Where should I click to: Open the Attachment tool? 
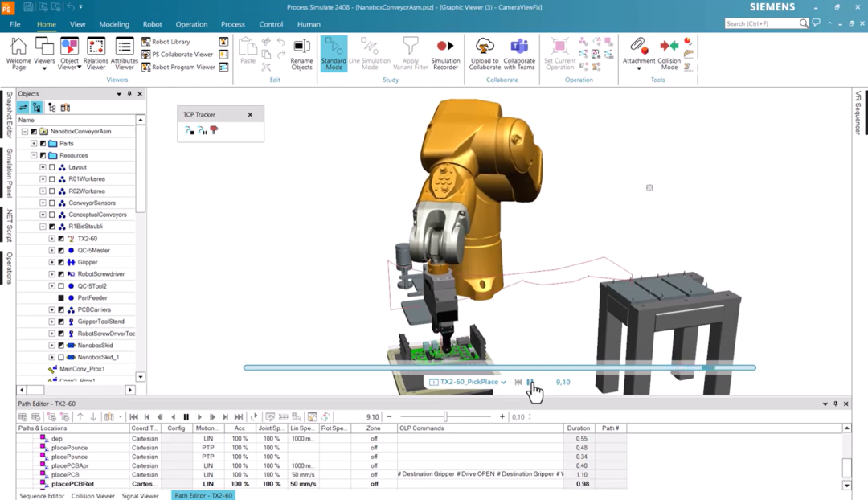639,55
